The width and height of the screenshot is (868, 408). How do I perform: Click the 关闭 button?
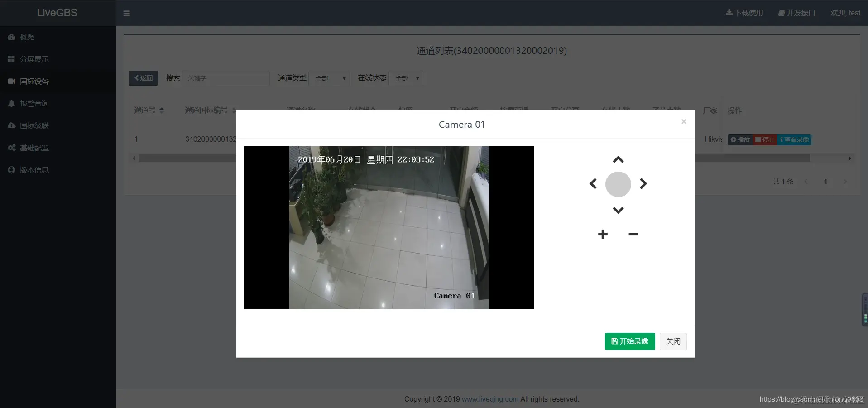coord(673,341)
